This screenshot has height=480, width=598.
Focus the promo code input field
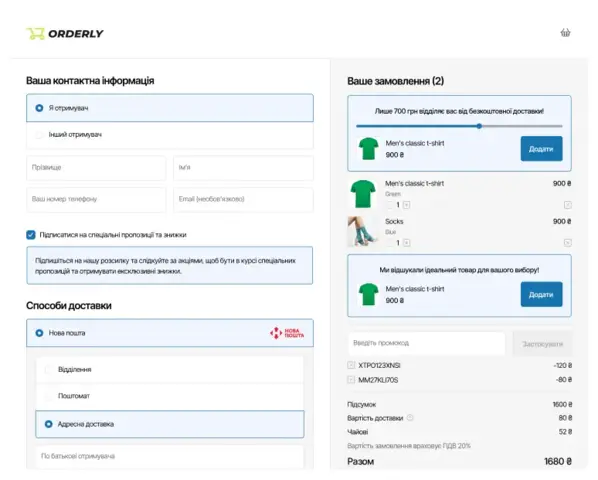click(427, 343)
